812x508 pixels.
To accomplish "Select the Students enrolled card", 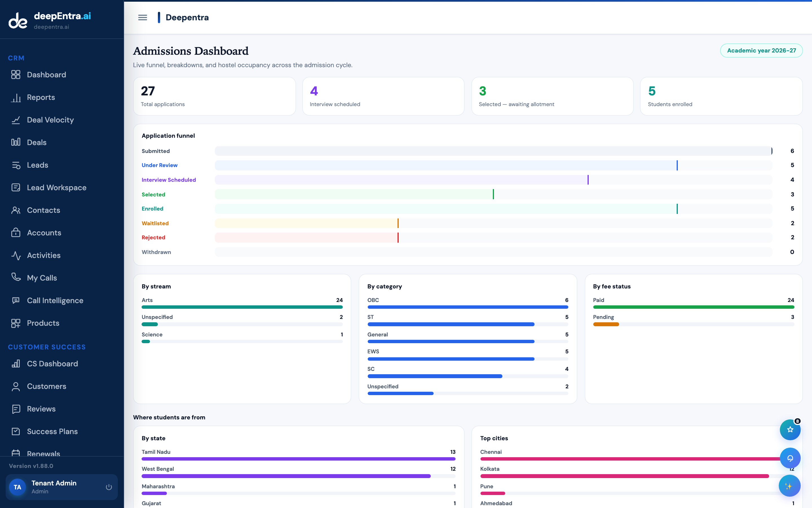I will 721,96.
